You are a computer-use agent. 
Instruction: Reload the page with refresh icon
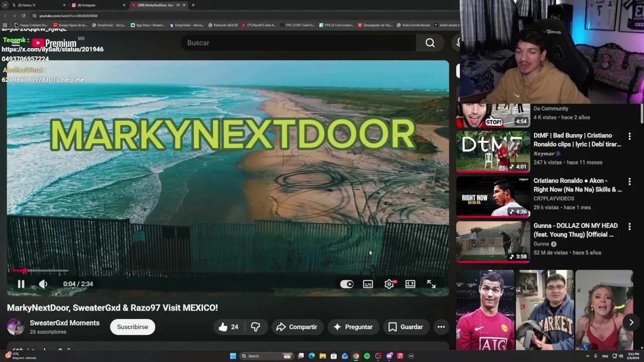tap(23, 16)
